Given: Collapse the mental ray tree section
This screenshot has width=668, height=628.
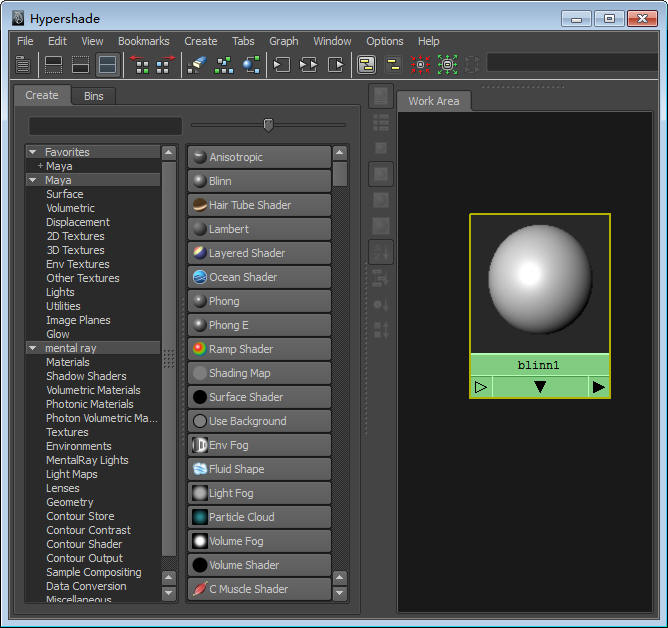Looking at the screenshot, I should tap(33, 348).
